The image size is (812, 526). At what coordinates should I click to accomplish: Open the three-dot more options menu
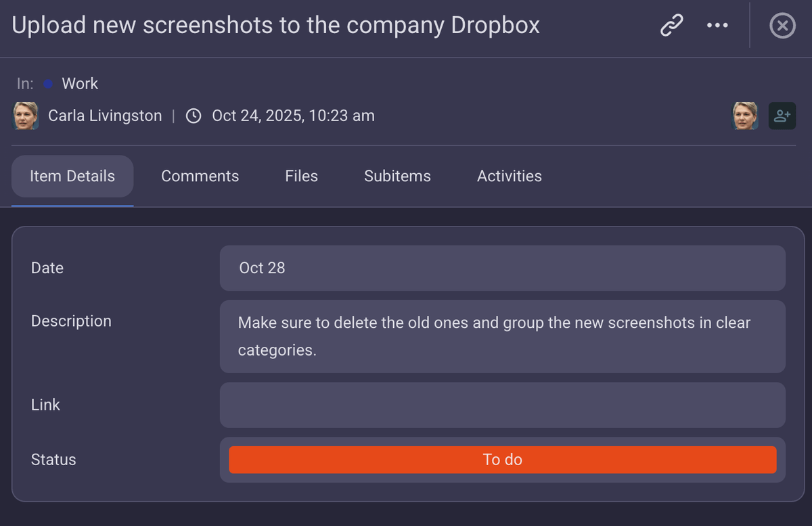[717, 26]
